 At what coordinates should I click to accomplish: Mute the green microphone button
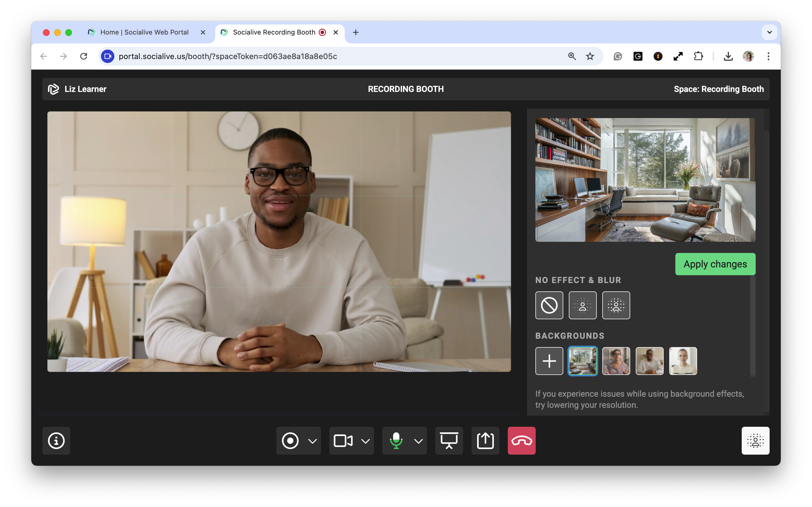(x=396, y=441)
